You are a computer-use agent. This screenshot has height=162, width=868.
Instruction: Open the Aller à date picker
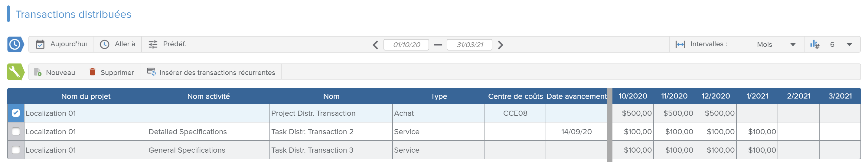pyautogui.click(x=118, y=44)
